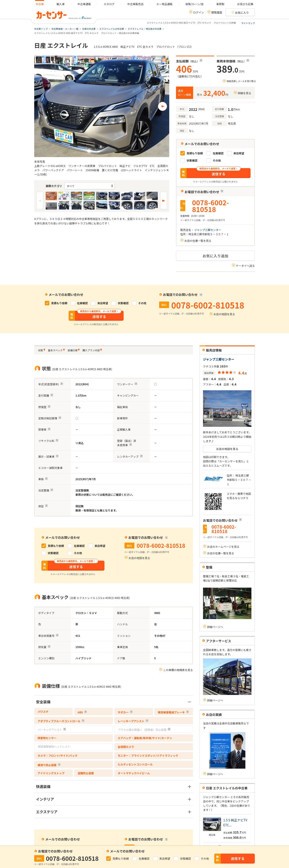Open the 画像カテゴリ すべて dropdown
The image size is (289, 868).
(x=90, y=186)
